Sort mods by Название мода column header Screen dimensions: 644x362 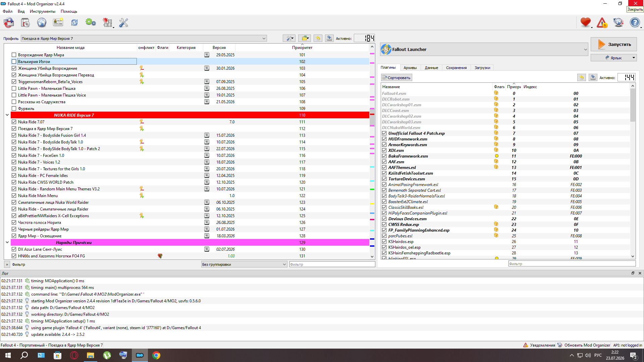(70, 48)
